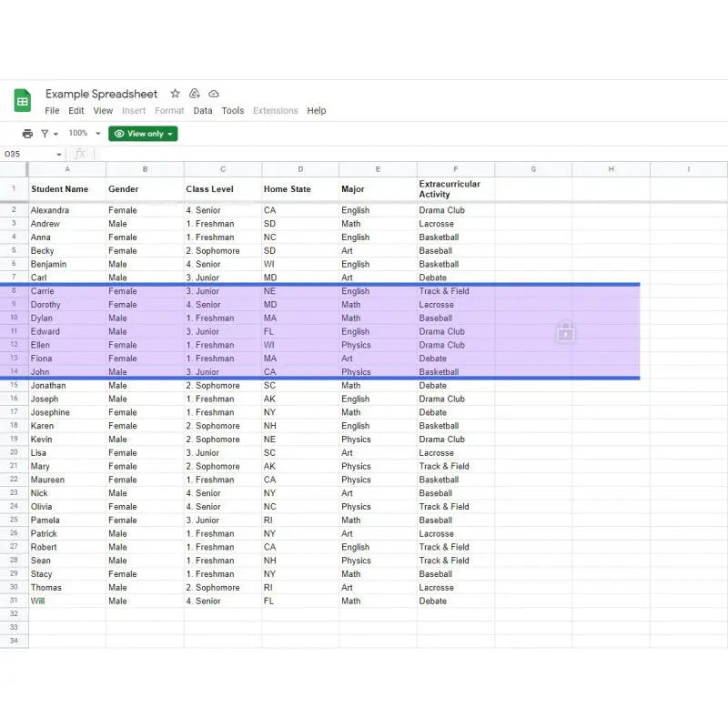Open the Help menu

point(317,111)
